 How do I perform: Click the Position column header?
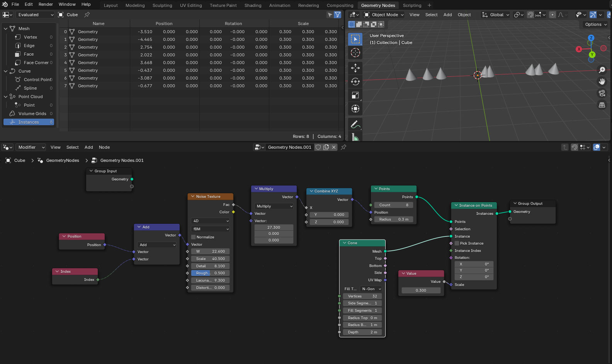tap(164, 24)
